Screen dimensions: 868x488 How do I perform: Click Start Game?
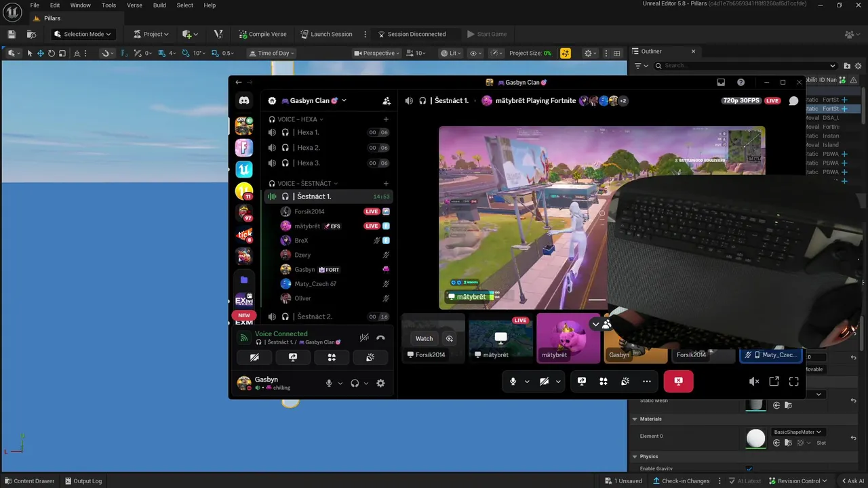click(486, 34)
